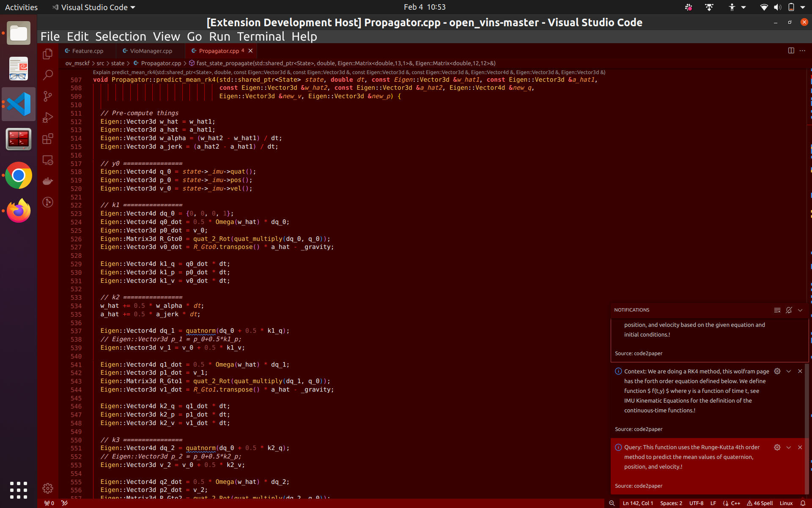Open Source Control view
The width and height of the screenshot is (812, 508).
click(x=48, y=97)
